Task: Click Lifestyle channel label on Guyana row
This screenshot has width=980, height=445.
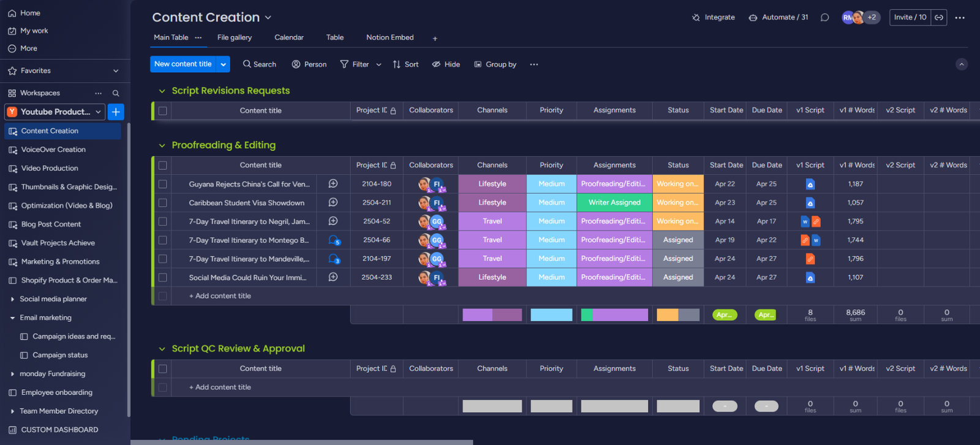Action: tap(492, 184)
